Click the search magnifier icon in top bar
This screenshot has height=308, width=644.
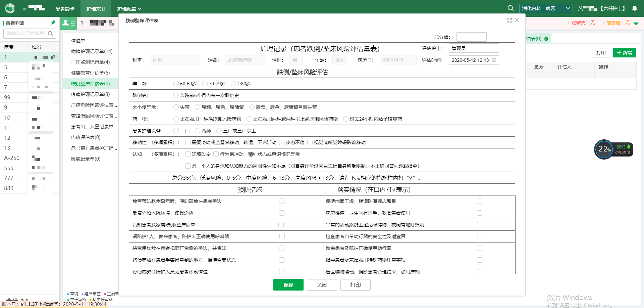click(x=511, y=8)
